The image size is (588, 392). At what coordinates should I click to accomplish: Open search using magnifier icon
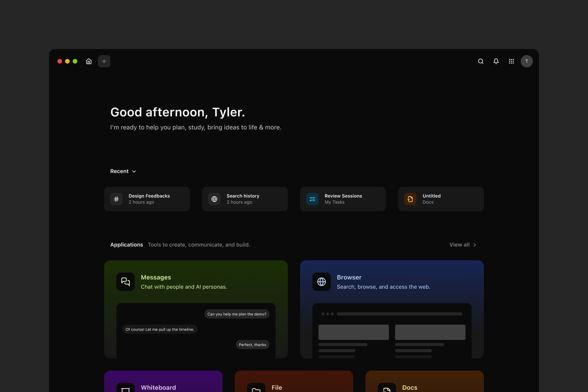[x=481, y=61]
